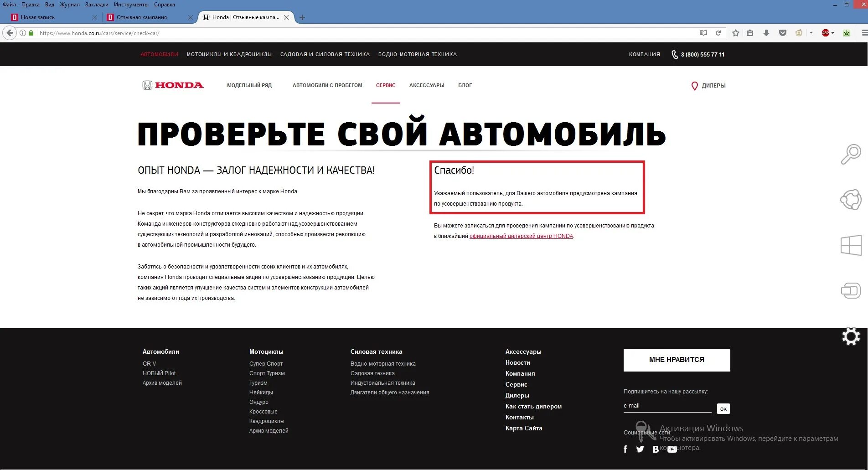The height and width of the screenshot is (470, 868).
Task: Open CR-V link in footer
Action: pyautogui.click(x=149, y=364)
